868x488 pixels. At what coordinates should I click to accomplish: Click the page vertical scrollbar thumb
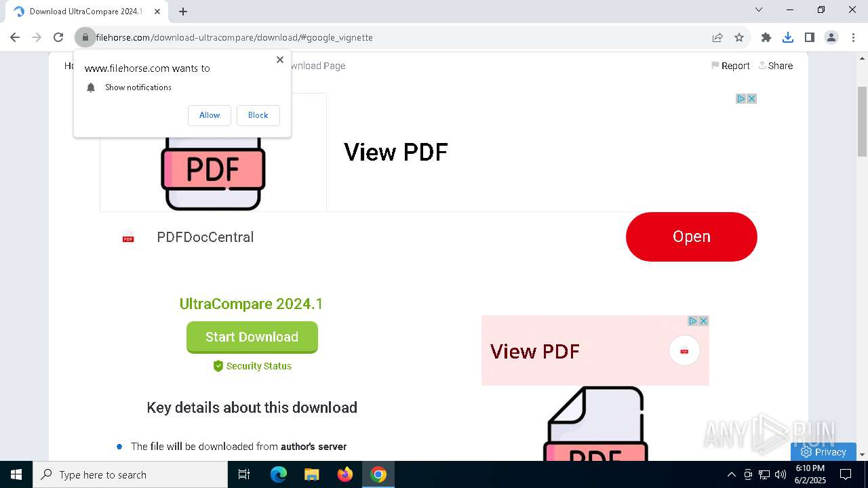tap(862, 122)
